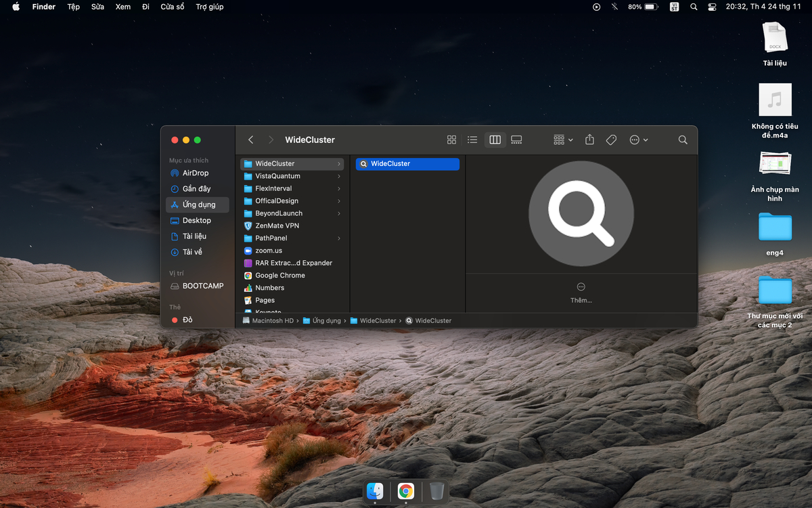This screenshot has width=812, height=508.
Task: Switch Finder to gallery view
Action: click(516, 140)
